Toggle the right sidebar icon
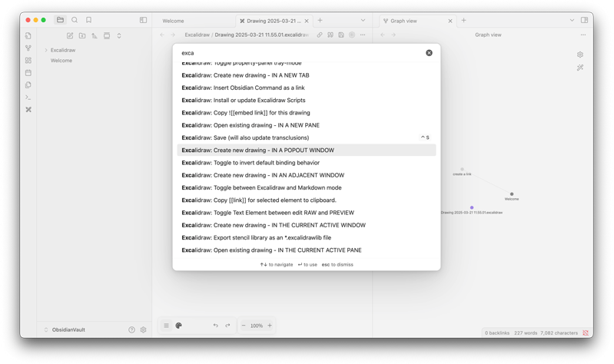Viewport: 614px width, 364px height. click(584, 20)
